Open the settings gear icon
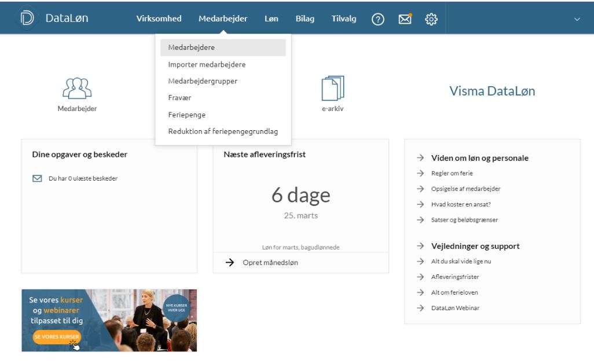 (431, 19)
